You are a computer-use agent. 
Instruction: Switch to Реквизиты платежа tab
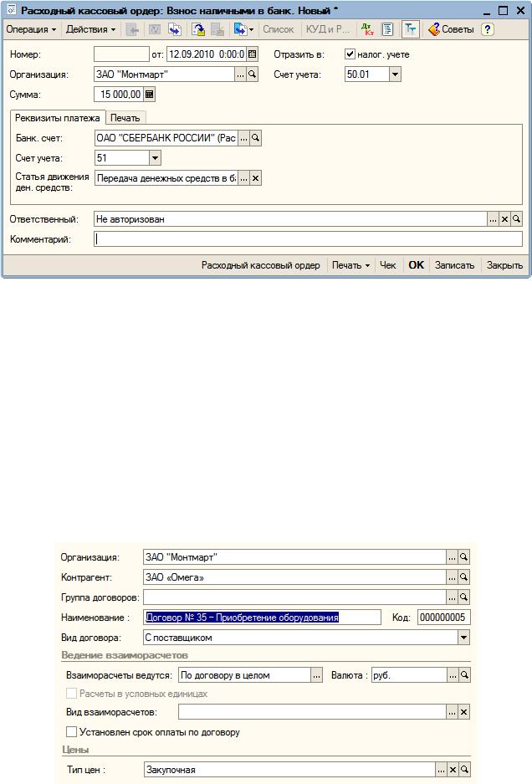58,118
